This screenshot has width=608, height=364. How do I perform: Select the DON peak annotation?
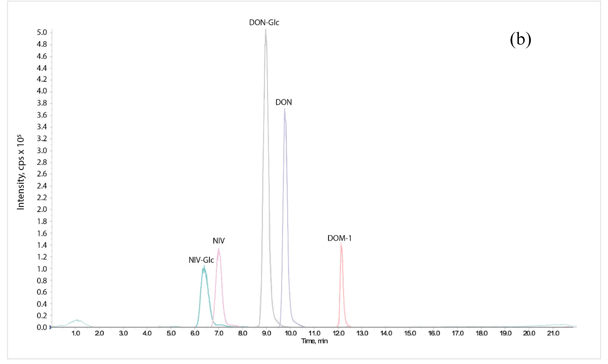click(284, 103)
